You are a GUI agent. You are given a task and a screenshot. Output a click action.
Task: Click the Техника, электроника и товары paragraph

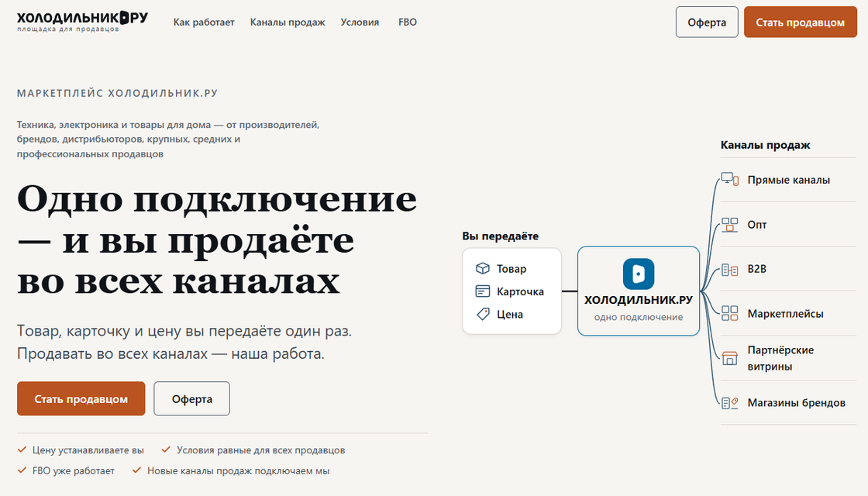(x=168, y=139)
